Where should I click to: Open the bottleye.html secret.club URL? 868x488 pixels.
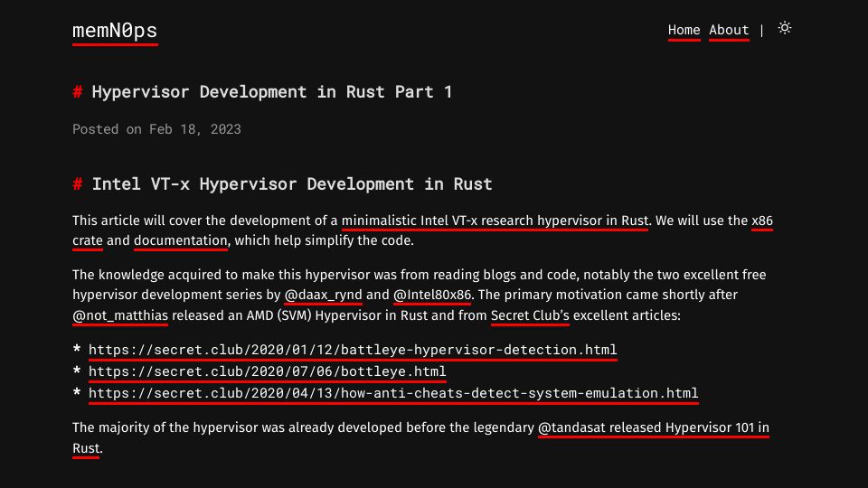coord(268,371)
